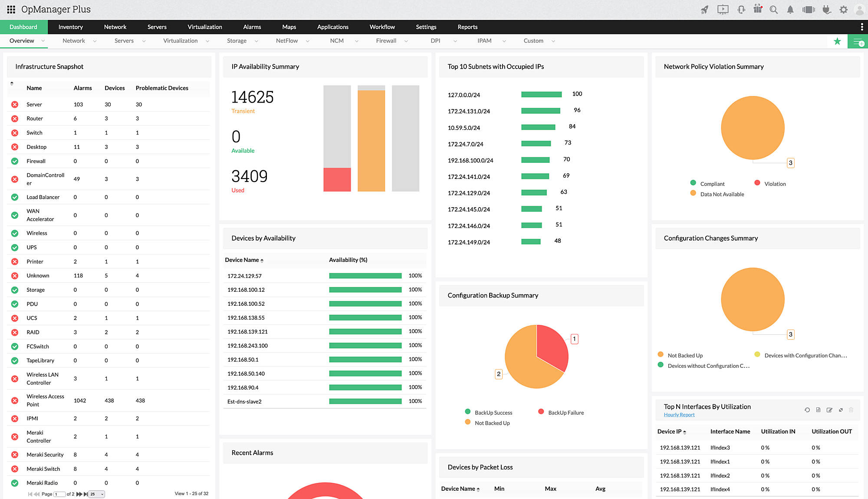Click the green star favorite dashboard icon
The height and width of the screenshot is (499, 868).
[837, 41]
